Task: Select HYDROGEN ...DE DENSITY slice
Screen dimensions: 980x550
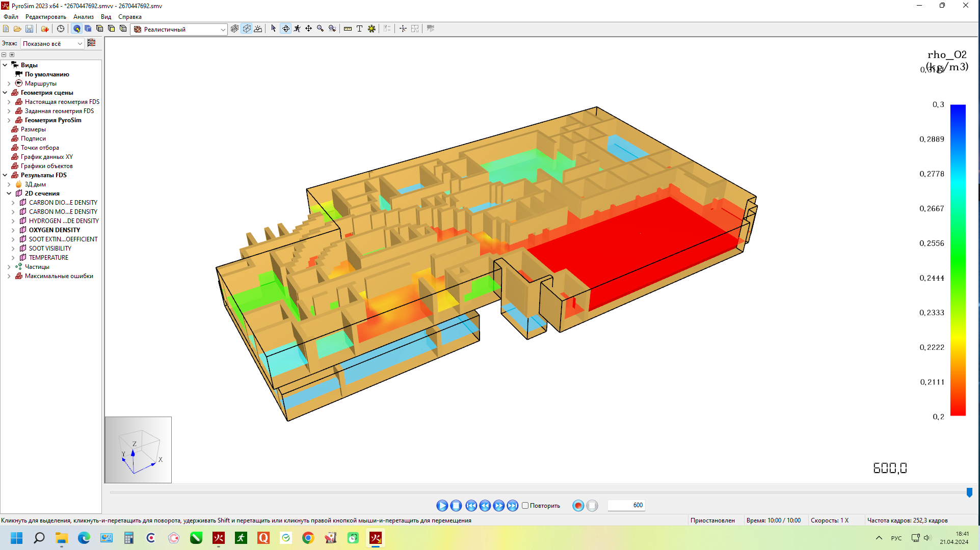Action: (x=64, y=221)
